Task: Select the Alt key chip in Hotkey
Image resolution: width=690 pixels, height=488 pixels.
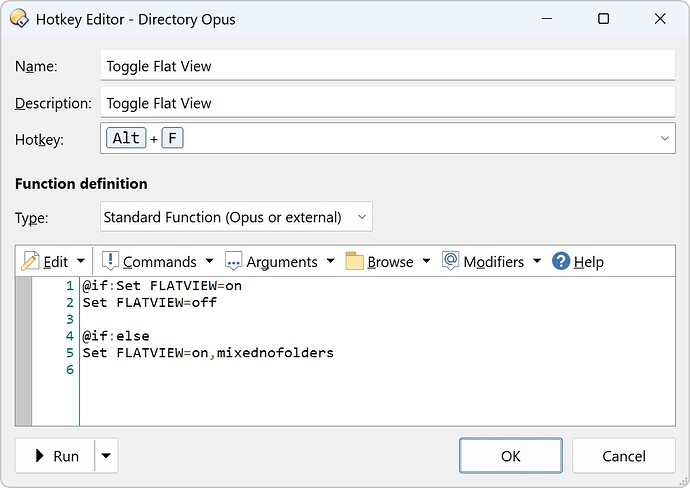Action: click(x=126, y=138)
